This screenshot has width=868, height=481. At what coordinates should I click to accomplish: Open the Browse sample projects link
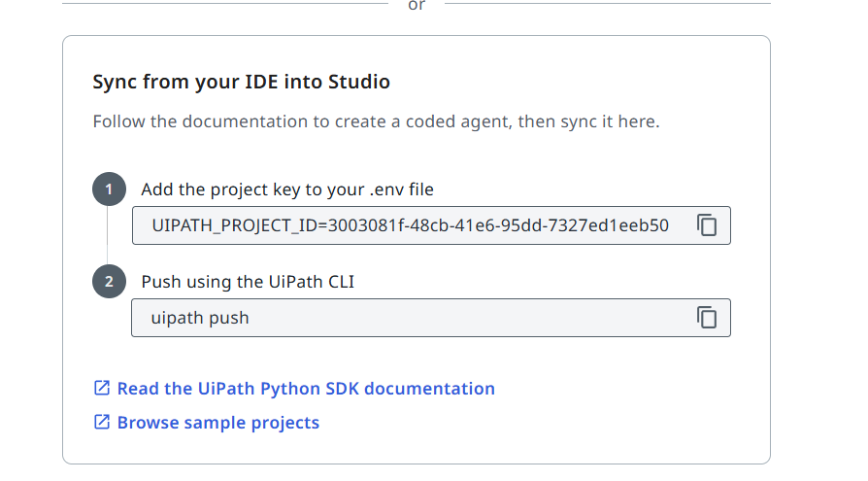(218, 423)
